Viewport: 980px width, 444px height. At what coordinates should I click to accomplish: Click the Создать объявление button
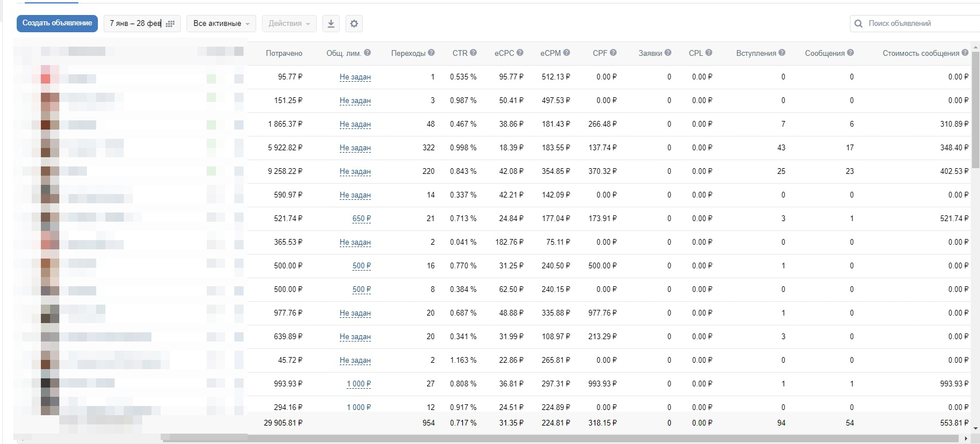(x=57, y=23)
